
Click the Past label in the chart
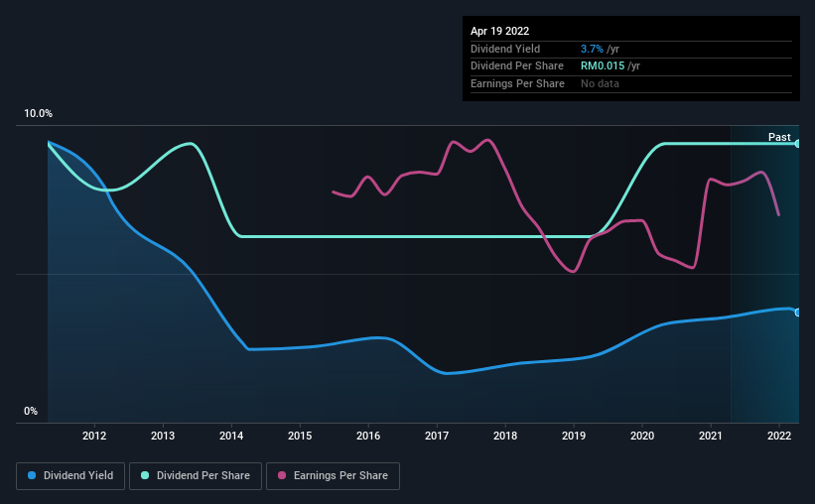coord(779,137)
